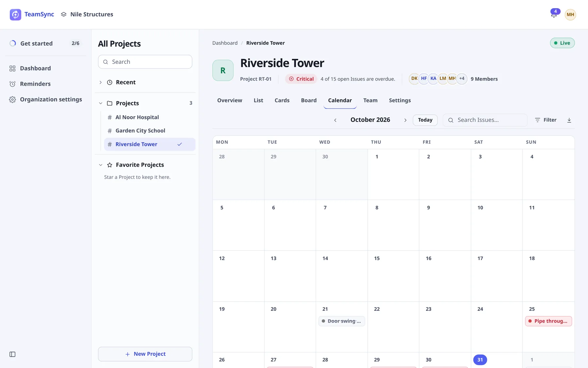Click the DK member avatar
The height and width of the screenshot is (368, 588).
pos(414,79)
